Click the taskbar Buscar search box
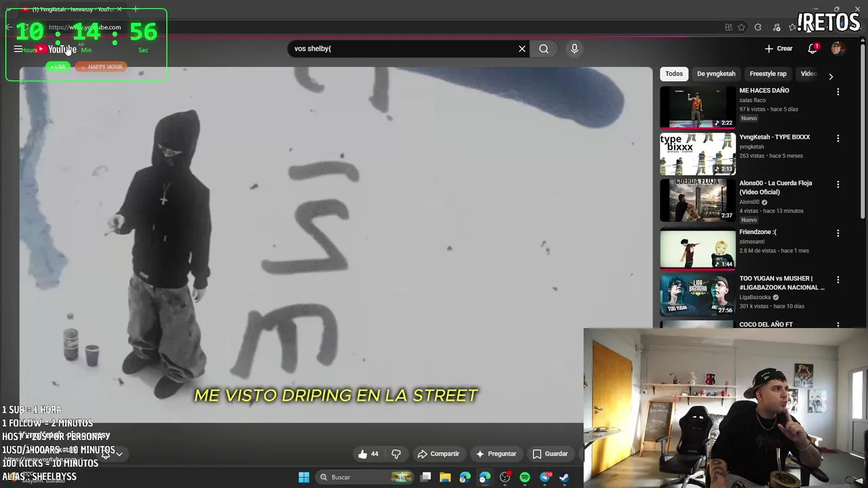Image resolution: width=868 pixels, height=488 pixels. (366, 477)
